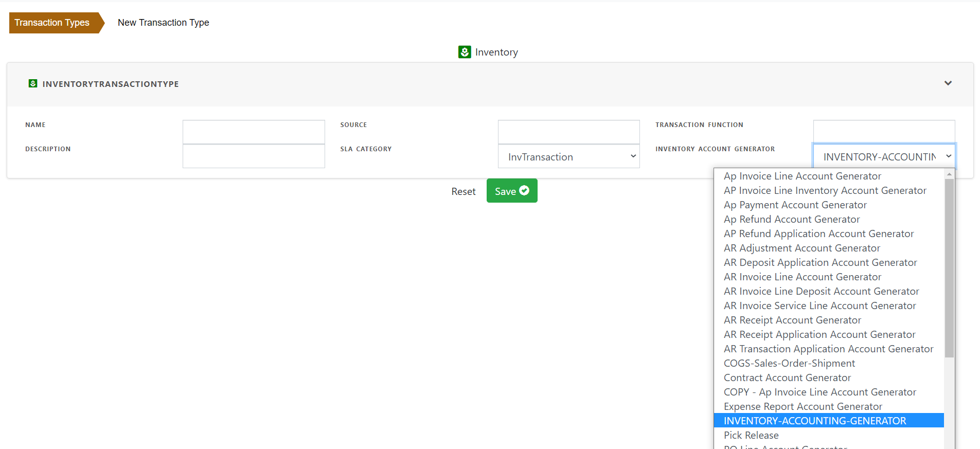The height and width of the screenshot is (449, 980).
Task: Click the dropdown list scroll-up arrow
Action: coord(949,174)
